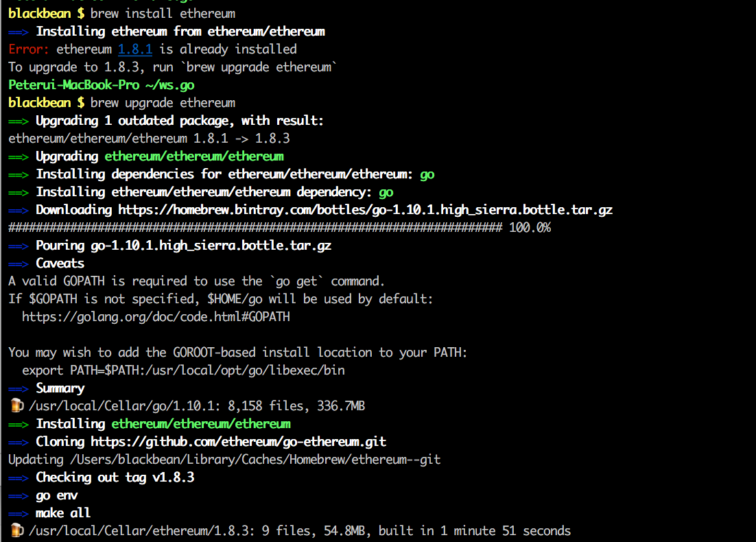Click the beer mug icon beside ethereum Cellar path
Screen dimensions: 756x542
click(x=17, y=530)
